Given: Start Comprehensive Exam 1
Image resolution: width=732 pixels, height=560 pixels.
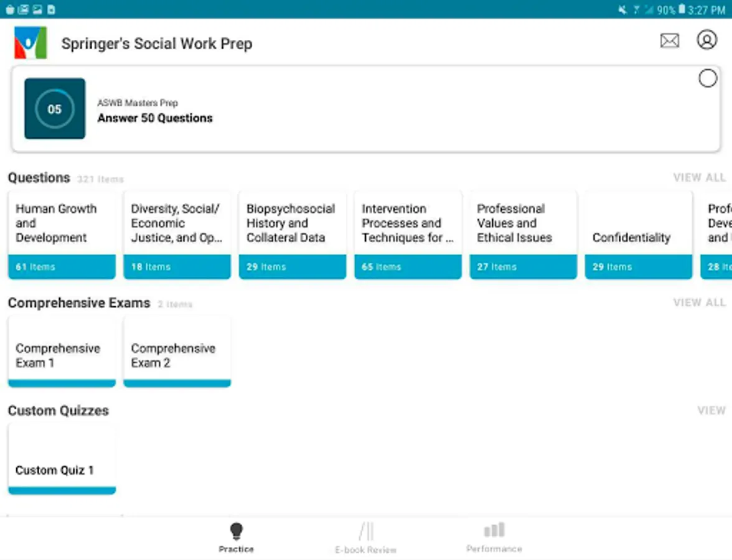Looking at the screenshot, I should click(62, 352).
